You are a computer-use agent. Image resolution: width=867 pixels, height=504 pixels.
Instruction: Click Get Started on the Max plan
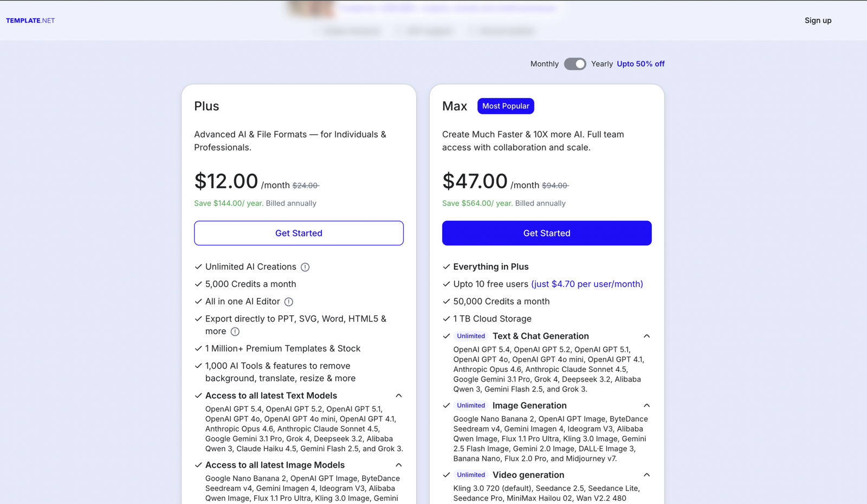pyautogui.click(x=547, y=233)
